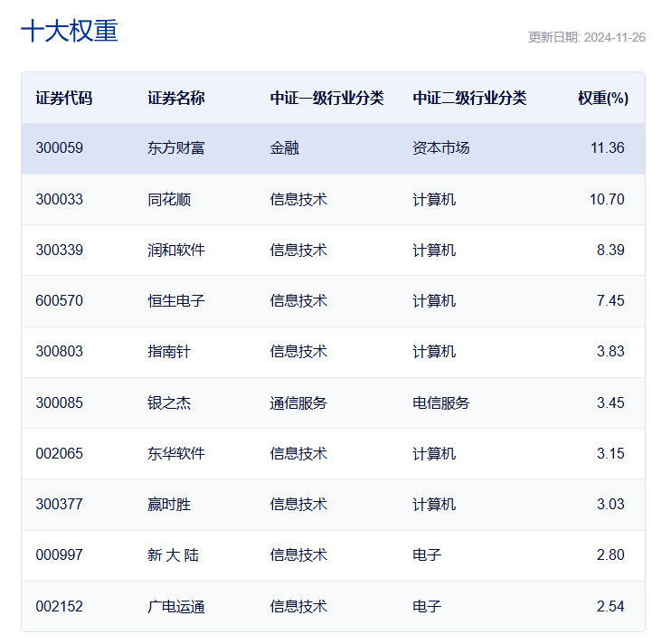Click weight value 10.70
Viewport: 671px width, 644px height.
click(x=607, y=199)
